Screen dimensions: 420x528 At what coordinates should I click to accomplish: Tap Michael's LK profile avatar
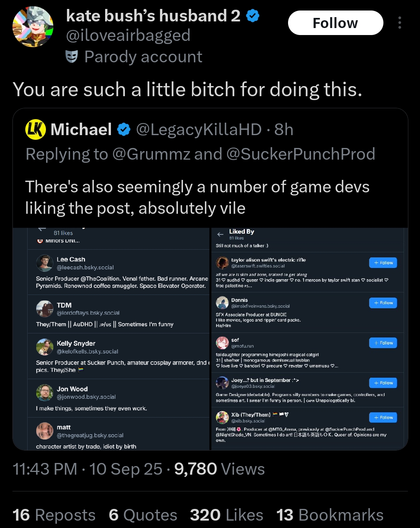[x=36, y=130]
